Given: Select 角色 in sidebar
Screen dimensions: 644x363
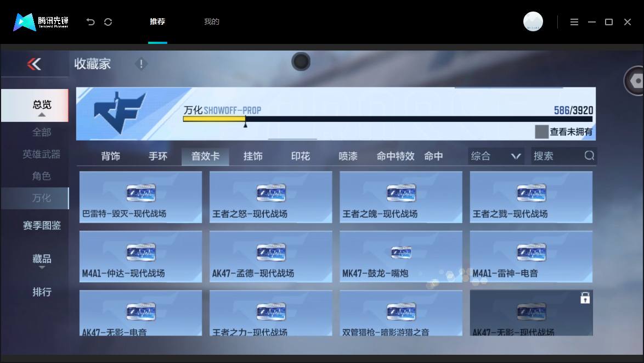Looking at the screenshot, I should 42,176.
